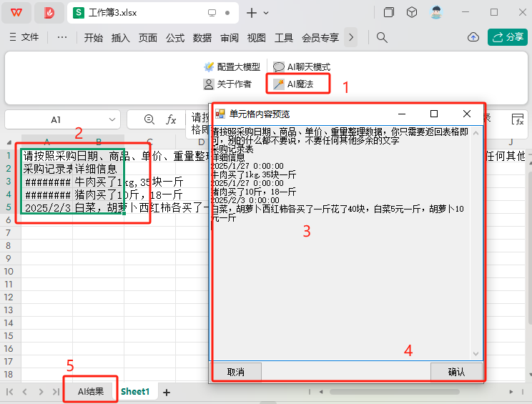The height and width of the screenshot is (404, 532).
Task: Add a new sheet with plus button
Action: coord(166,393)
